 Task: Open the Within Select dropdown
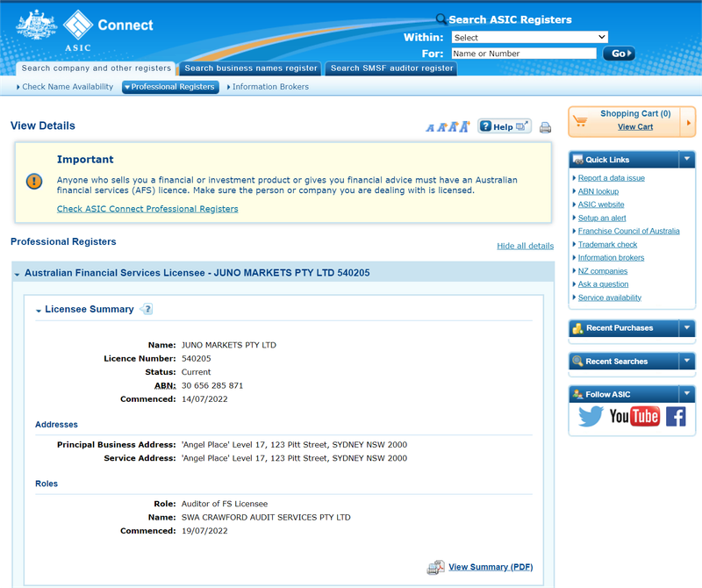(x=530, y=37)
